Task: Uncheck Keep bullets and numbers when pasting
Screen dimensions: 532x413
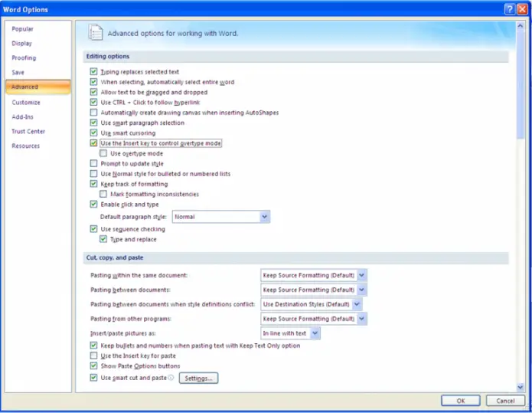Action: click(93, 346)
